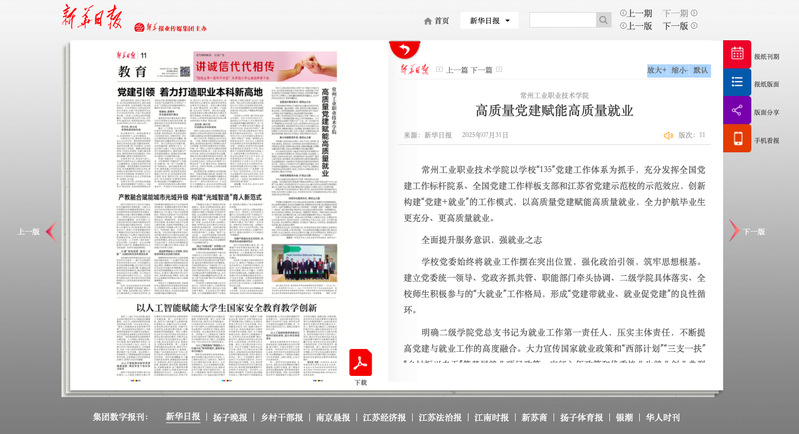Click the purple page share icon
Image resolution: width=799 pixels, height=434 pixels.
tap(737, 111)
